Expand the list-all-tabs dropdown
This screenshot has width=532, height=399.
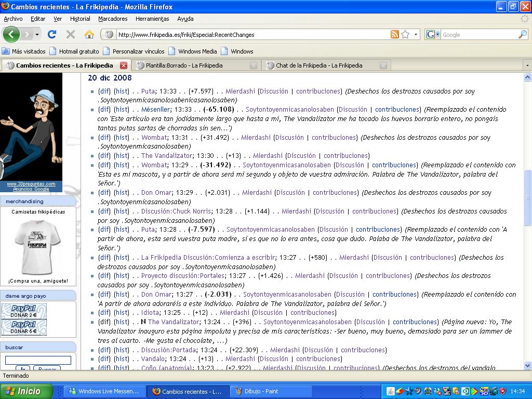tap(527, 65)
